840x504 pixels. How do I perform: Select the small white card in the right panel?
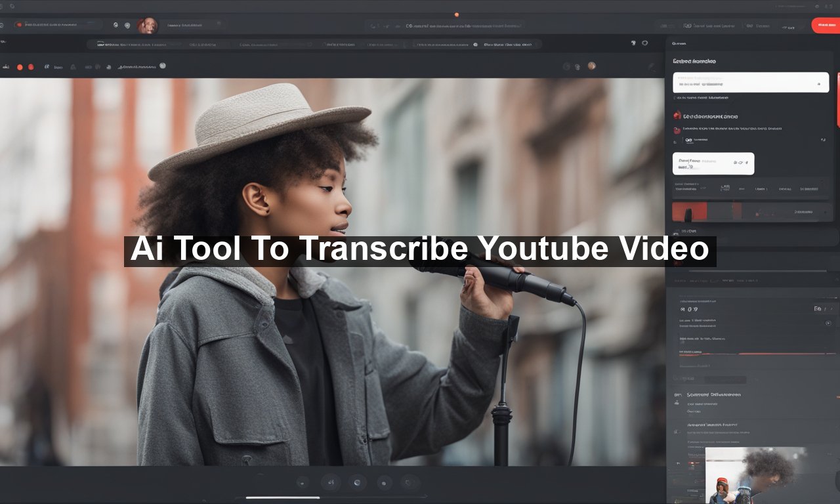click(x=713, y=163)
